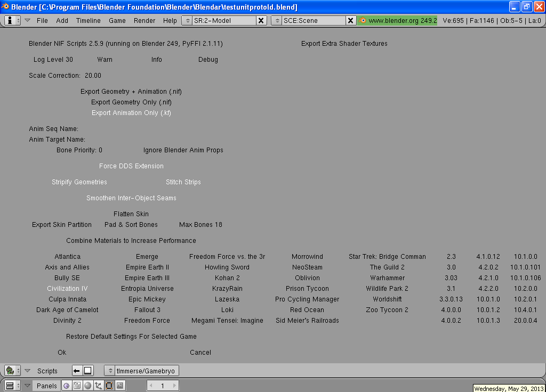
Task: Click the back arrow icon in Scripts header
Action: pos(77,371)
